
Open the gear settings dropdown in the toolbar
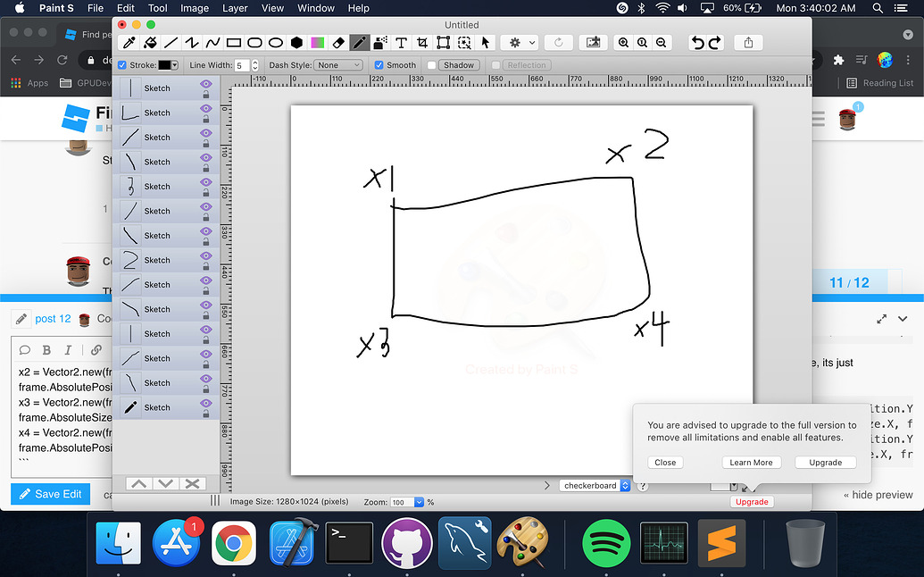point(520,42)
